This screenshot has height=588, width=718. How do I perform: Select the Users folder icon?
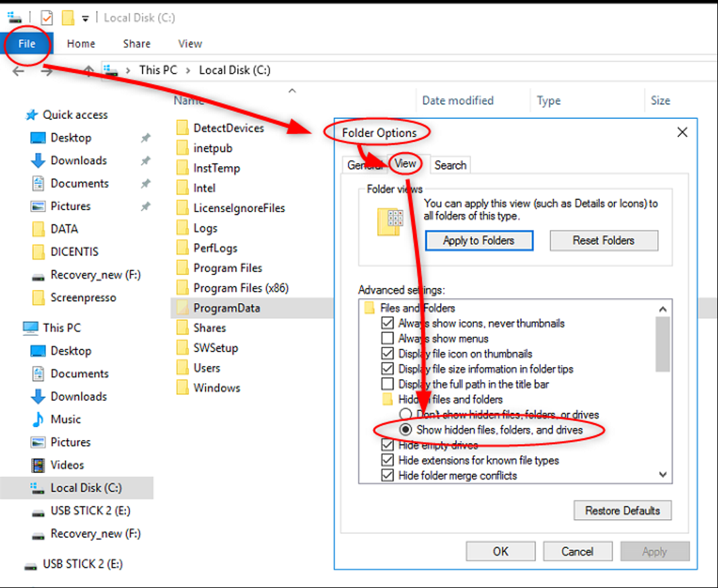183,368
